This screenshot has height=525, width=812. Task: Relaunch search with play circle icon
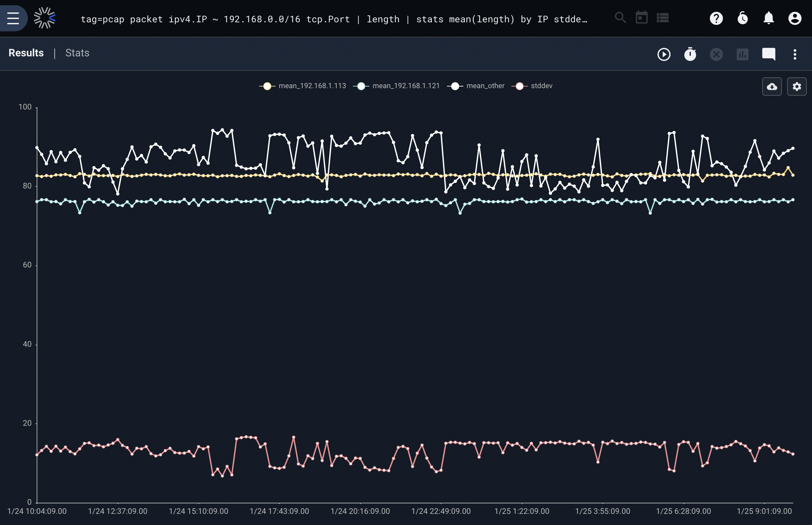pos(664,54)
